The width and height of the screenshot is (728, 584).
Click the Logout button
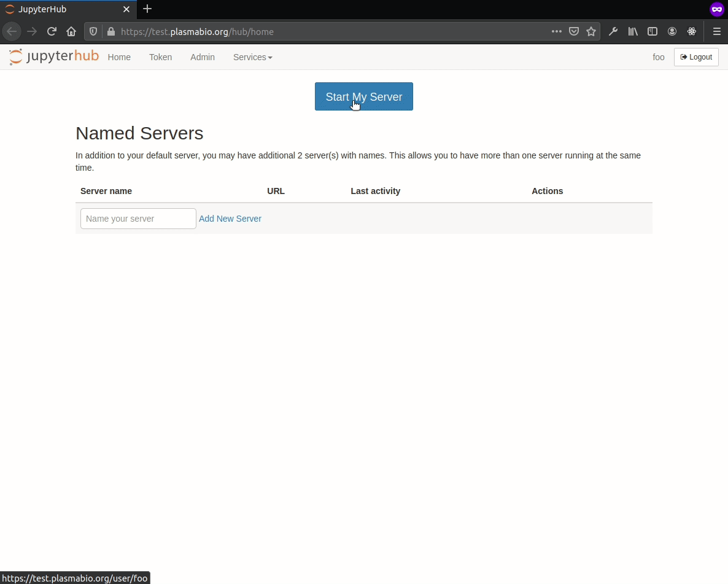point(696,57)
